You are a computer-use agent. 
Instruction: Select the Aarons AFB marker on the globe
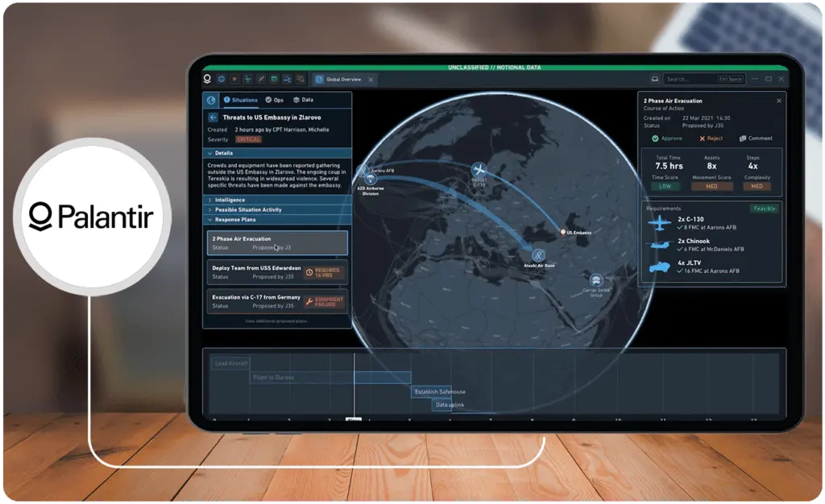[363, 170]
